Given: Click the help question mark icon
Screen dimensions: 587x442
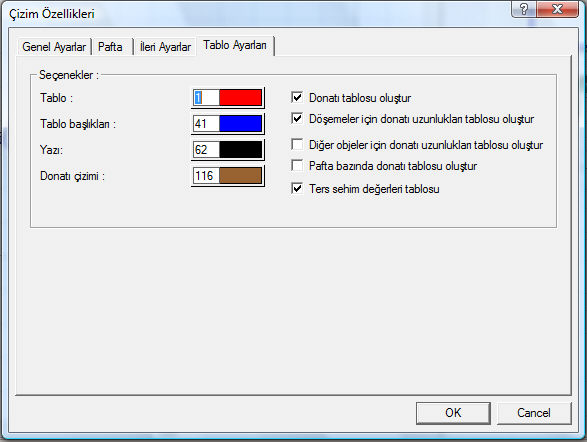Looking at the screenshot, I should tap(524, 9).
